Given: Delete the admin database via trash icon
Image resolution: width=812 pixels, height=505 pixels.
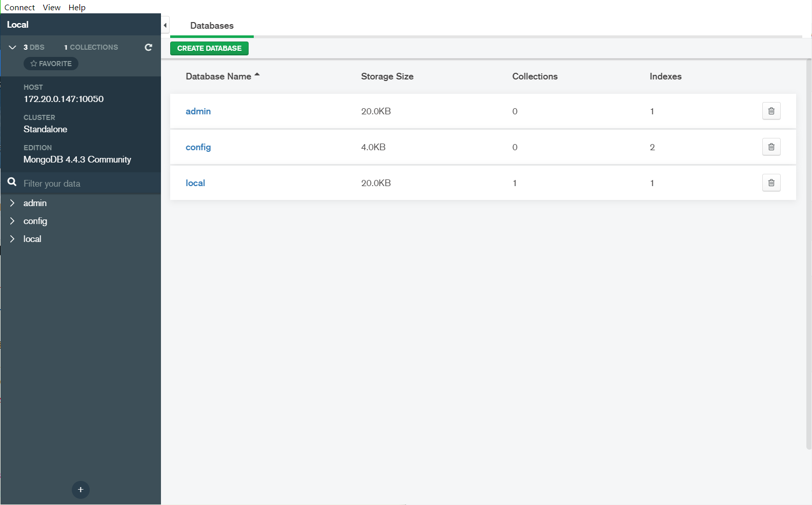Looking at the screenshot, I should 771,111.
